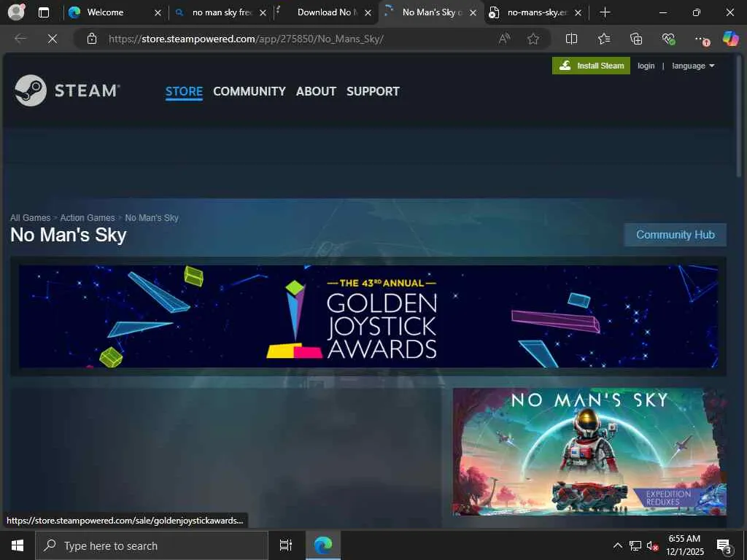Click the Steam logo
The width and height of the screenshot is (747, 560).
point(66,90)
